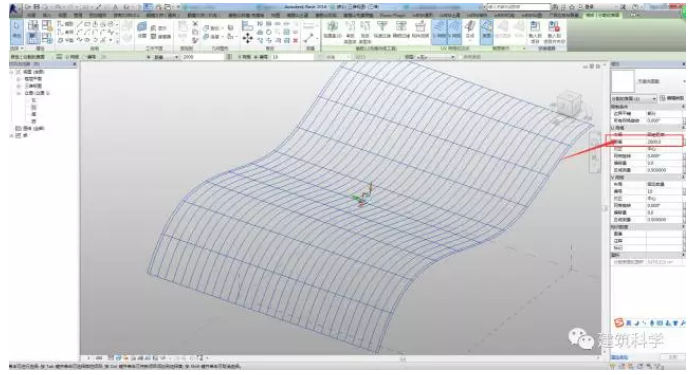The width and height of the screenshot is (693, 375).
Task: Toggle the V 网格 ribbon button
Action: point(454,31)
